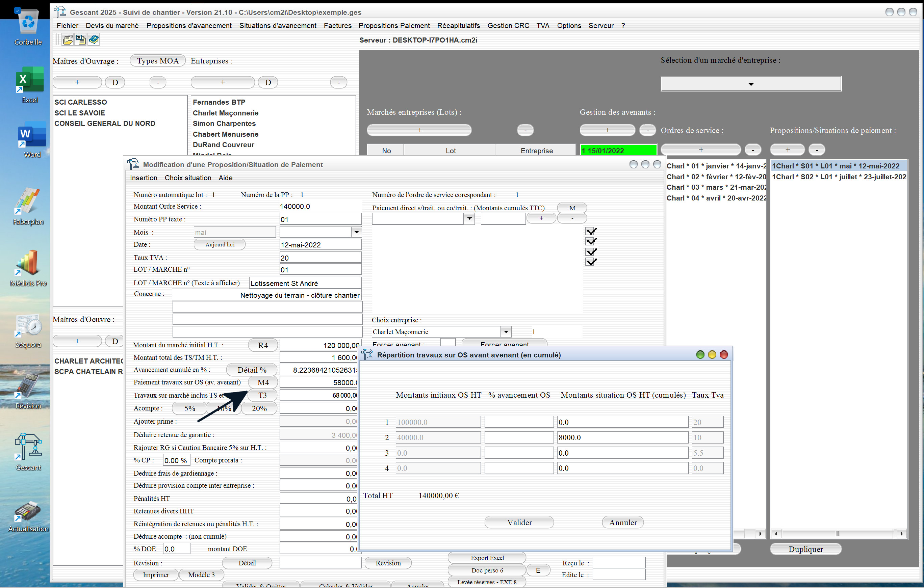Open the Factures menu
The width and height of the screenshot is (924, 588).
(x=337, y=26)
